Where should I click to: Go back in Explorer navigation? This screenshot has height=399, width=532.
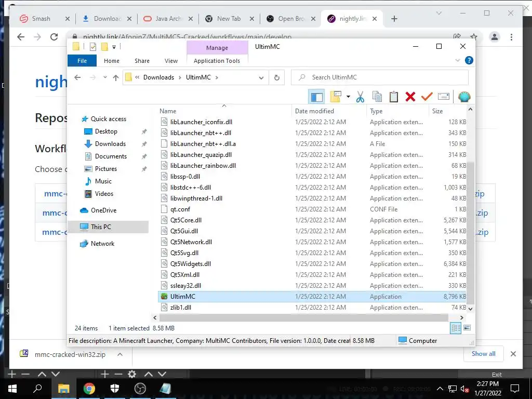pyautogui.click(x=78, y=77)
